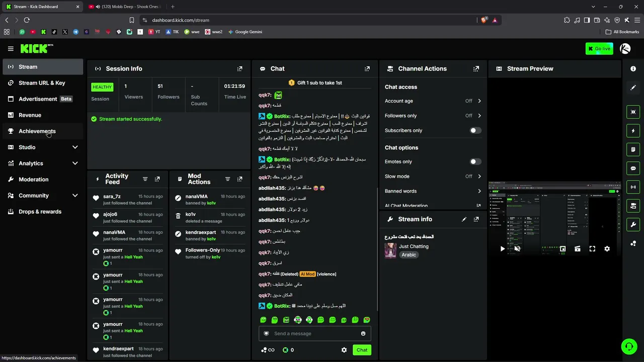The image size is (644, 362).
Task: Click the pencil edit icon in right sidebar
Action: [x=633, y=87]
